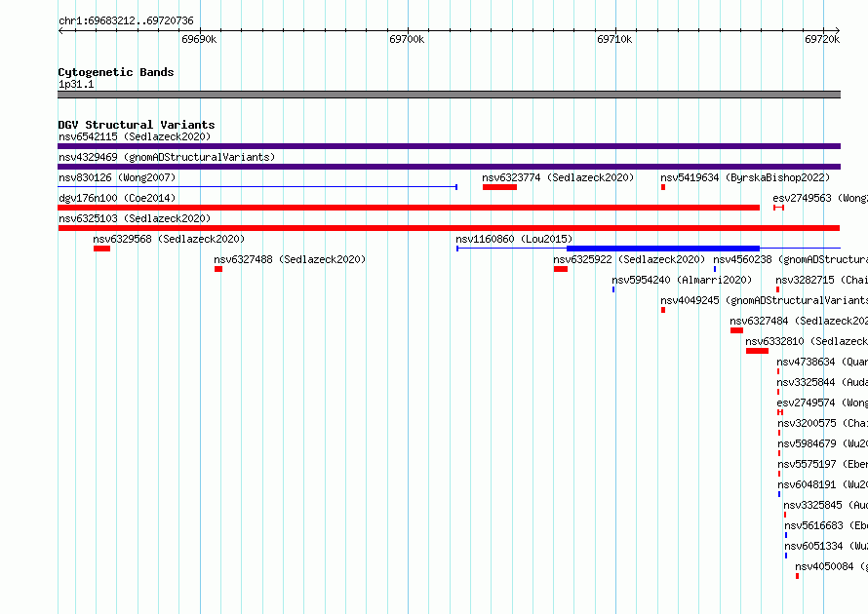Screen dimensions: 868x614
Task: Click the nsv4049245 variant label
Action: 764,300
